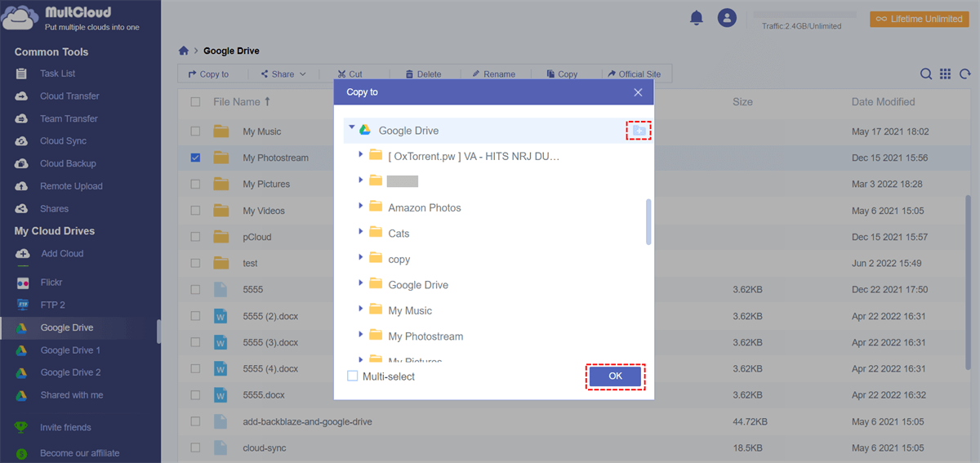Click Official Site in the toolbar
Screen dimensions: 980x463
click(x=634, y=74)
